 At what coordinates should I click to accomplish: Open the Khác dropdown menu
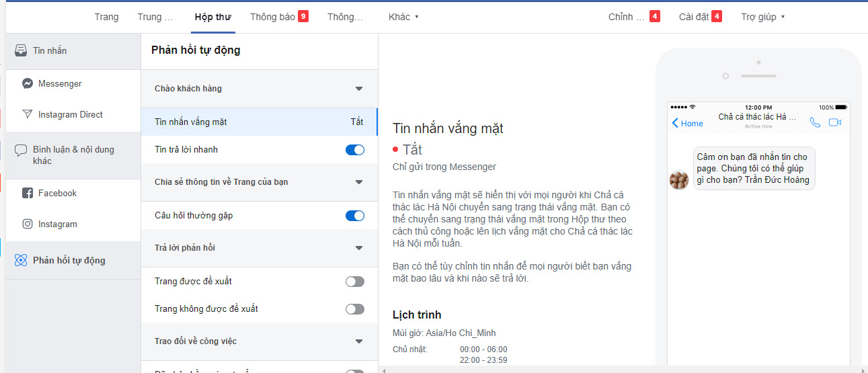(x=403, y=17)
